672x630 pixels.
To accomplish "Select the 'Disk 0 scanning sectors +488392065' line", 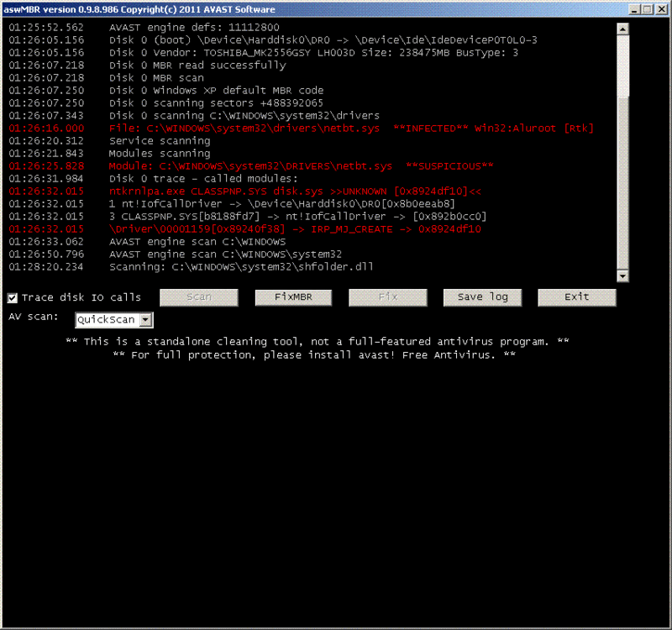I will pos(165,103).
